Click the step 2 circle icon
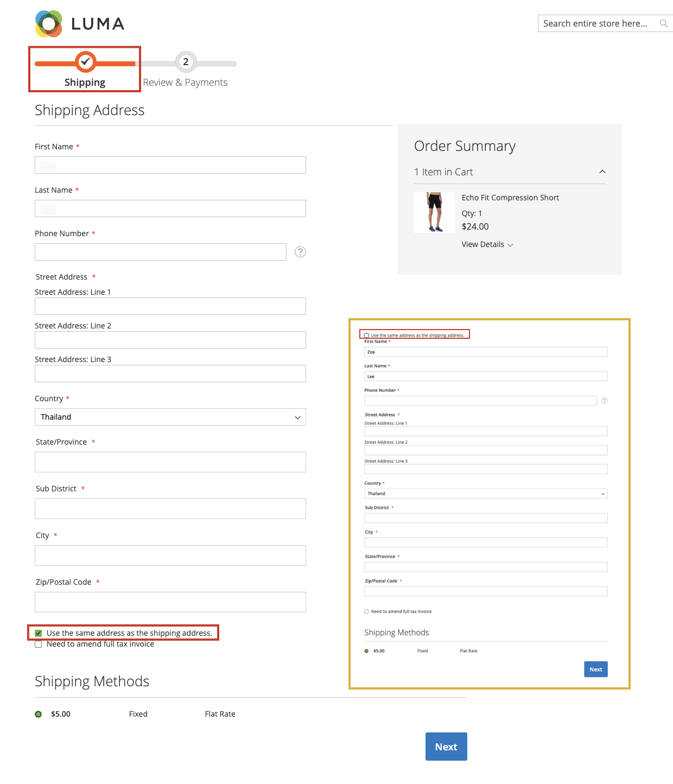 [x=186, y=62]
